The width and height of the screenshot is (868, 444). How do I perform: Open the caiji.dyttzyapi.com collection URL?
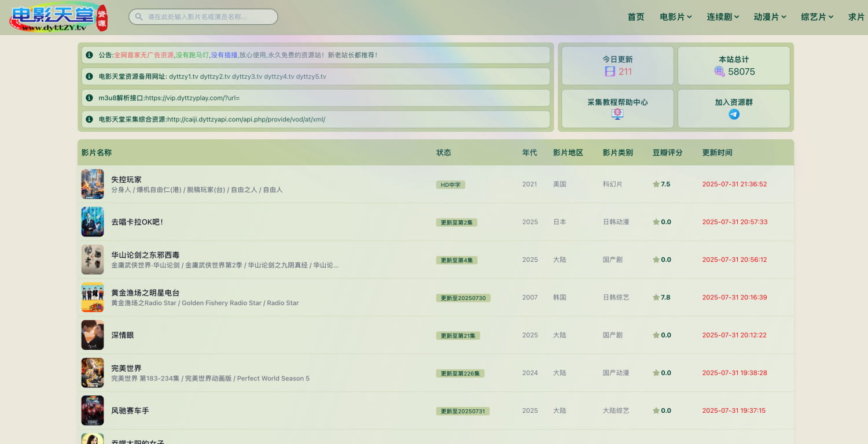click(246, 119)
